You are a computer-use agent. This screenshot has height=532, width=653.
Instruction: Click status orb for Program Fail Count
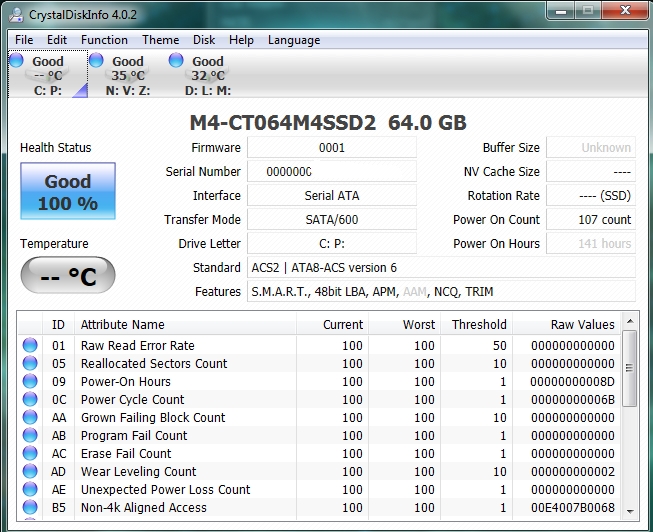(x=30, y=435)
